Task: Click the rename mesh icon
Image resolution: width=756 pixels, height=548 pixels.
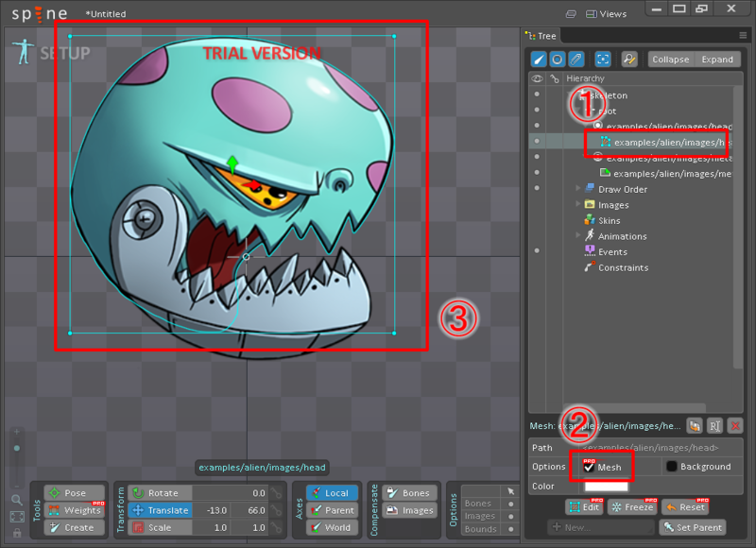Action: click(714, 425)
